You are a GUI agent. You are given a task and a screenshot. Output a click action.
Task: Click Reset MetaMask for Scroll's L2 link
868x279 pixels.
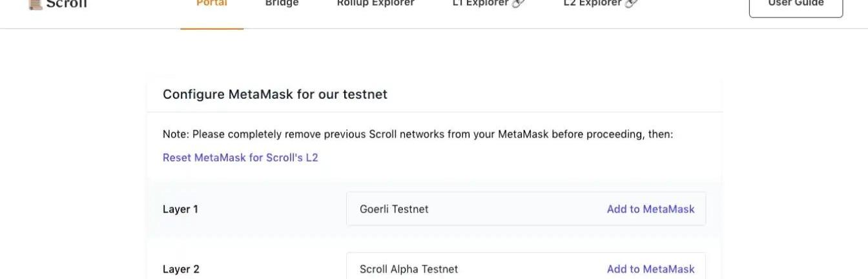pos(240,158)
